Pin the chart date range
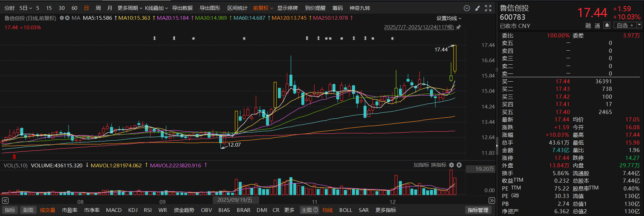 pyautogui.click(x=459, y=27)
